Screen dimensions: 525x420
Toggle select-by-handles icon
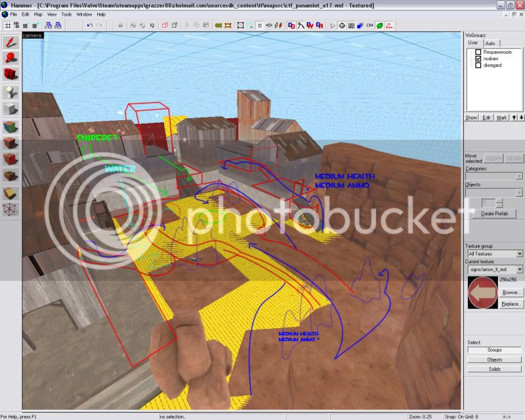[x=240, y=26]
